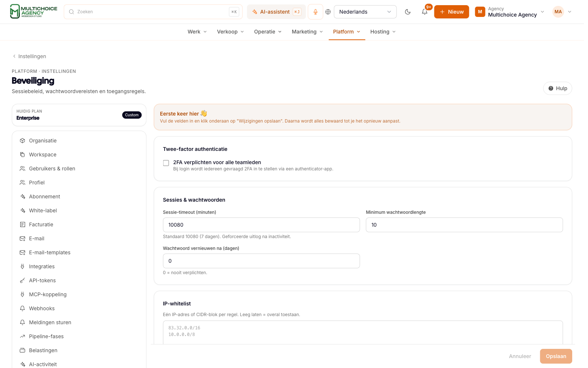The height and width of the screenshot is (368, 588).
Task: Expand the MA user profile menu
Action: [562, 12]
